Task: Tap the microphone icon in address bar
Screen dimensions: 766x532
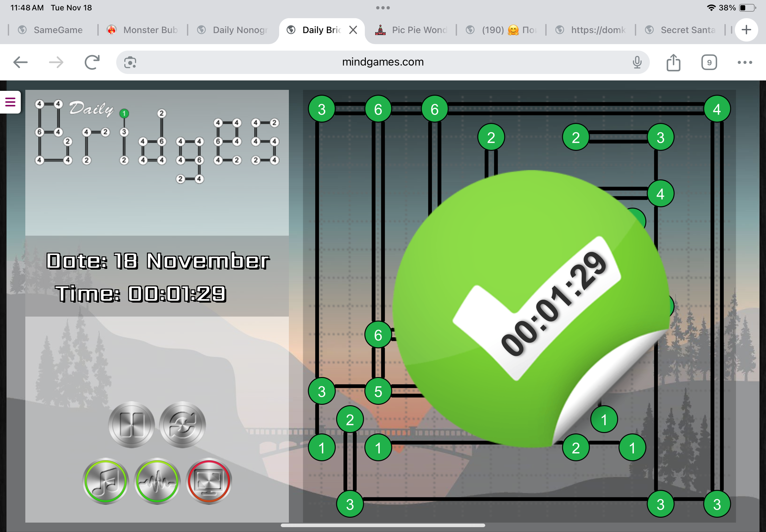Action: [x=637, y=62]
